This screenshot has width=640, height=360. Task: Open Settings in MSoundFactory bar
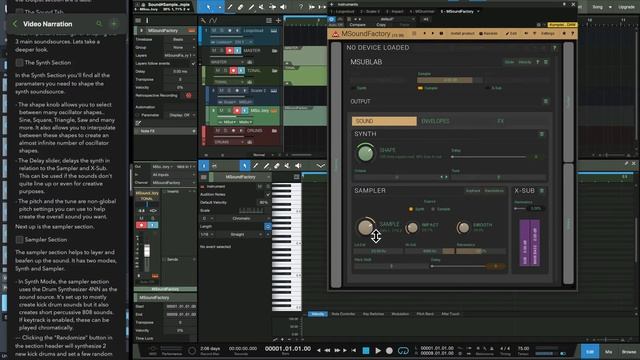pyautogui.click(x=547, y=34)
